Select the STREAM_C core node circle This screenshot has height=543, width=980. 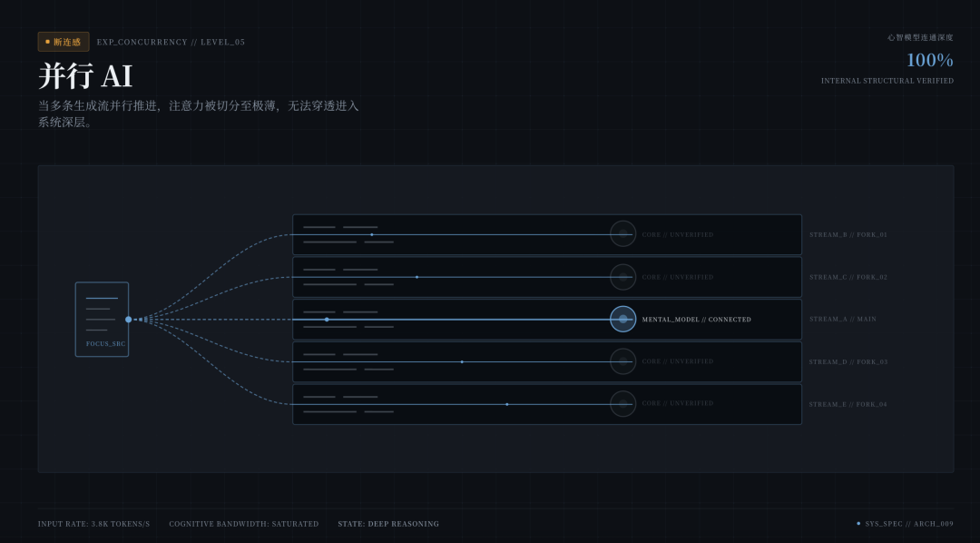622,277
